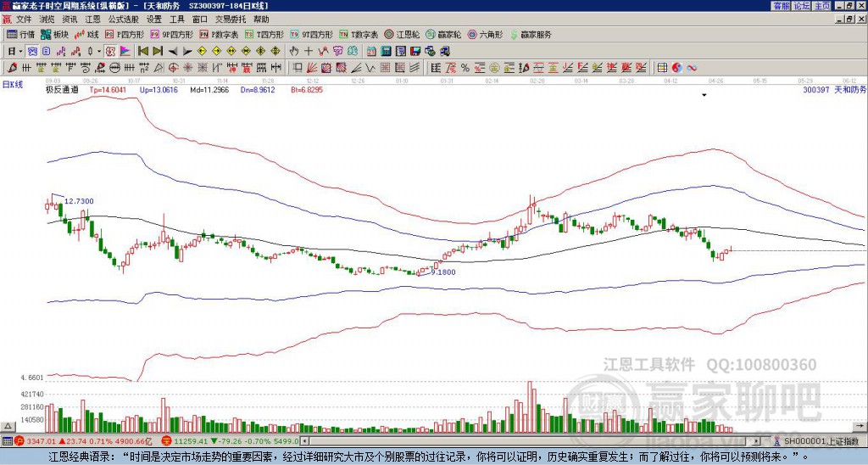Screen dimensions: 868x465
Task: Click scrollbar left arrow button
Action: click(x=305, y=441)
